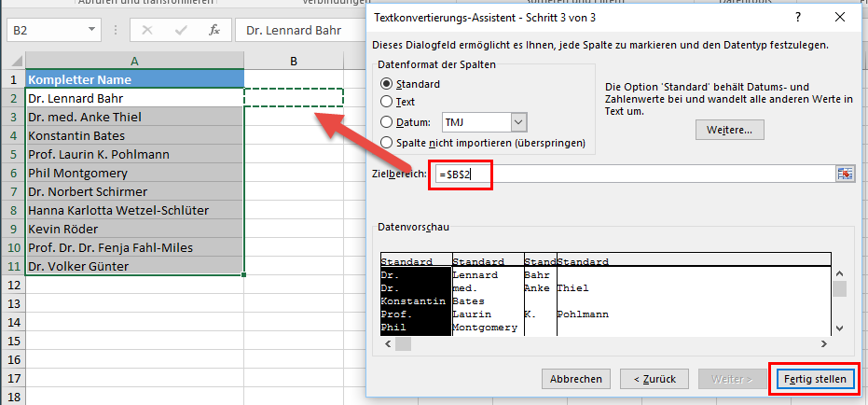Go back with the Zurück button
Viewport: 868px width, 405px height.
(x=654, y=379)
